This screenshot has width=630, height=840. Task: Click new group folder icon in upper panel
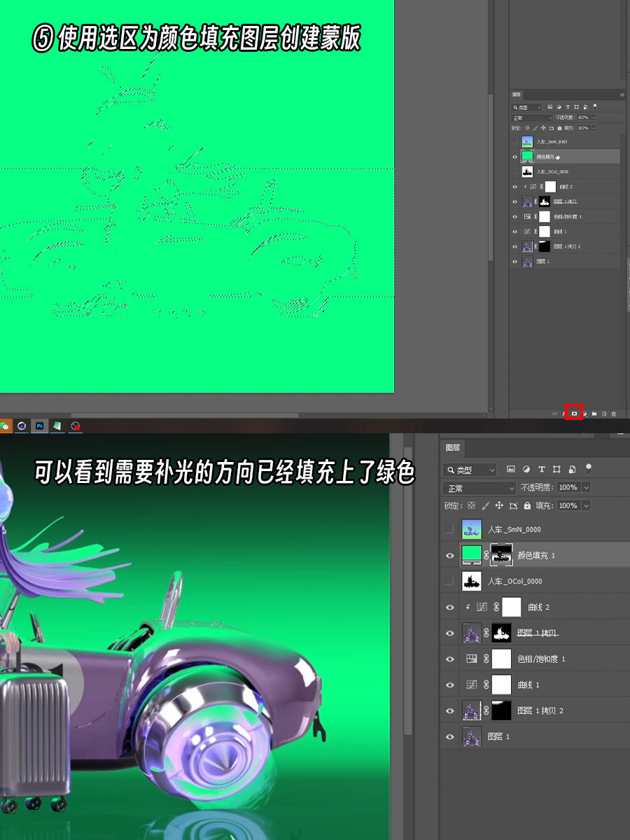click(x=594, y=414)
